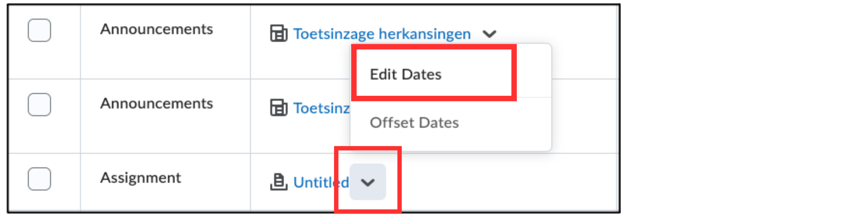Click blank page area outside the table
868x217 pixels.
tap(741, 108)
